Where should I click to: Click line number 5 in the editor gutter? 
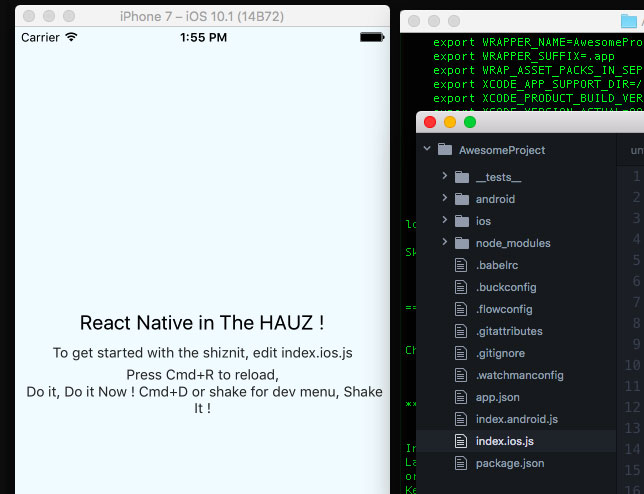[636, 260]
